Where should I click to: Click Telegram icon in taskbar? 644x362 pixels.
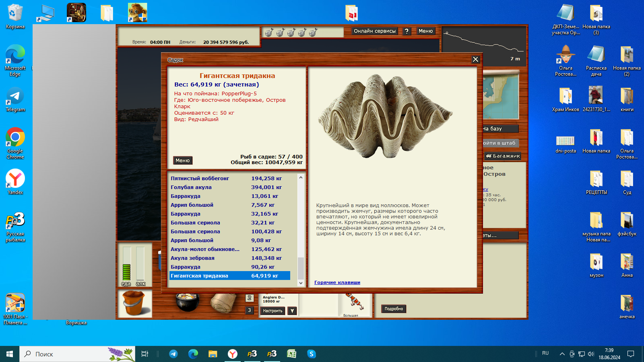point(173,354)
